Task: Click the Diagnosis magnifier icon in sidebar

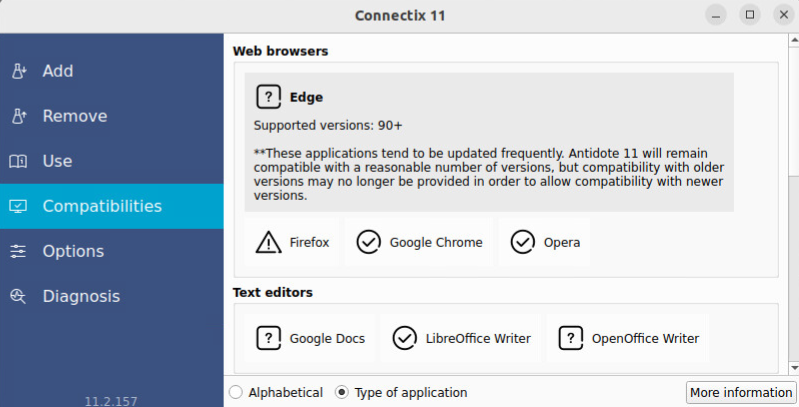Action: click(18, 296)
